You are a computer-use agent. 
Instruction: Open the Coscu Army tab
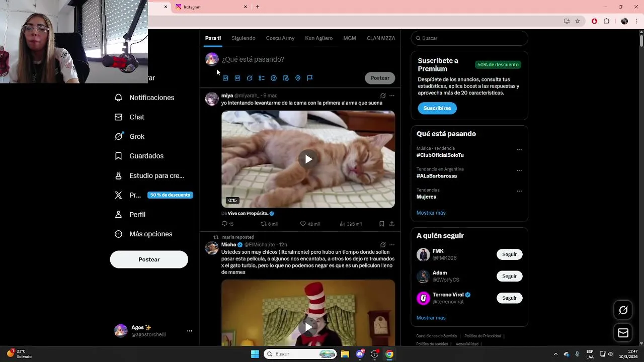point(280,38)
